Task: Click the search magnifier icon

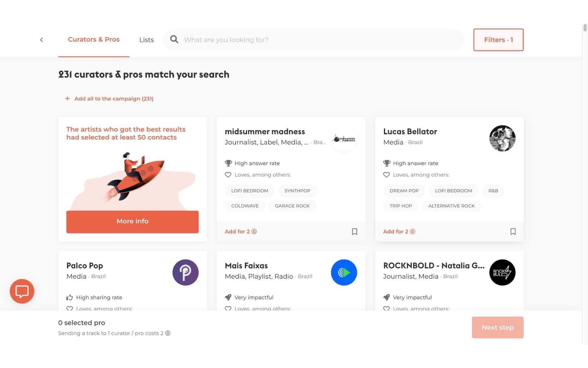Action: (x=174, y=39)
